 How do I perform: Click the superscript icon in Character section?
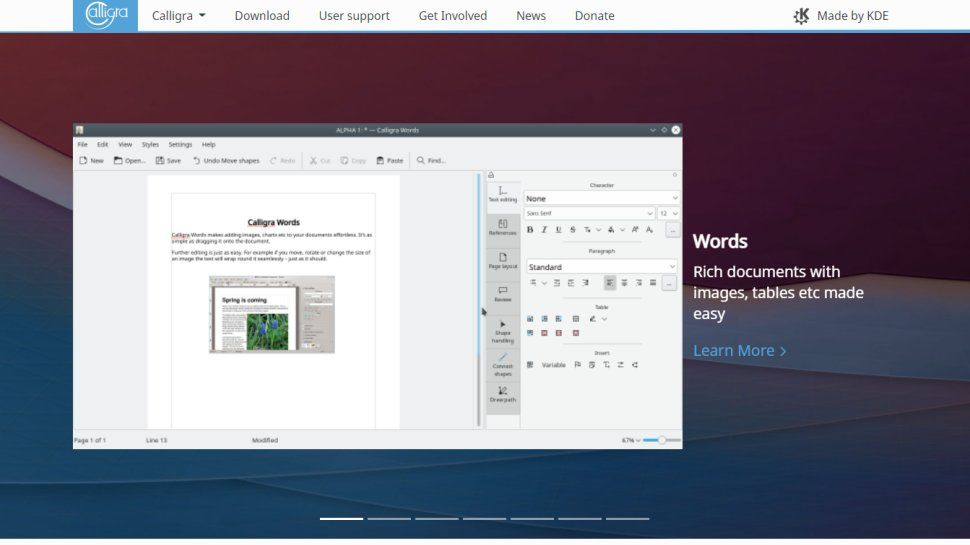(635, 230)
